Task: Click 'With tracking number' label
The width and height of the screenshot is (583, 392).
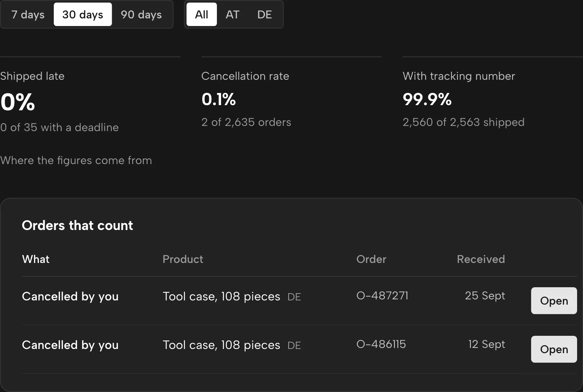Action: pyautogui.click(x=459, y=76)
